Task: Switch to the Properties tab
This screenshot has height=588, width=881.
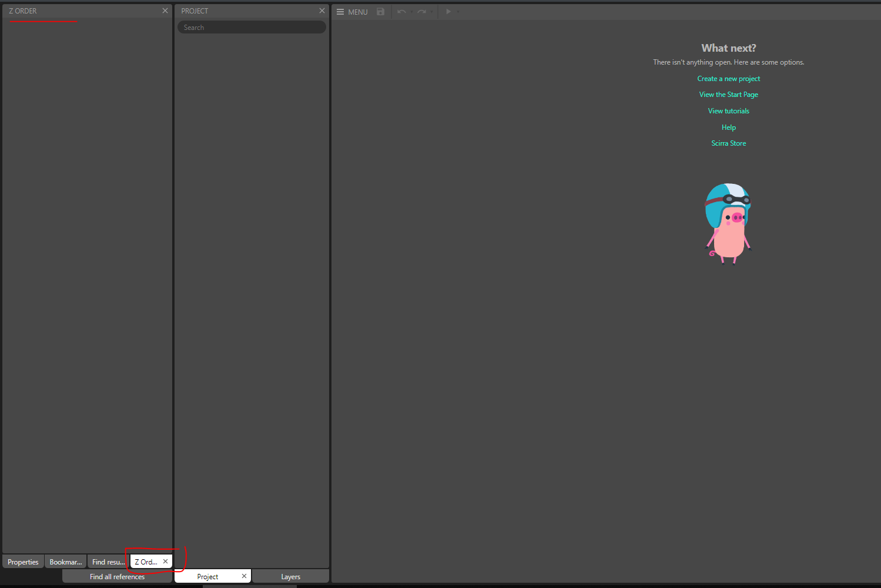Action: pyautogui.click(x=22, y=561)
